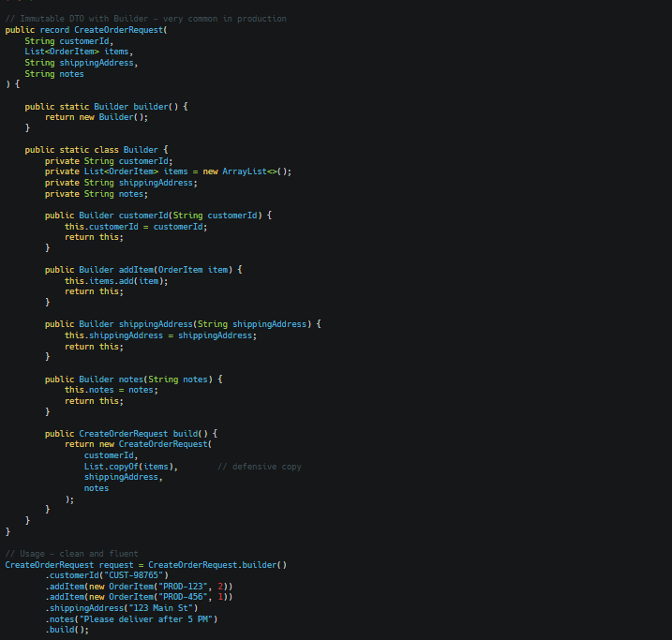Click "public CreateOrderRequest build() {"
Screen dimensions: 672x640
point(131,434)
